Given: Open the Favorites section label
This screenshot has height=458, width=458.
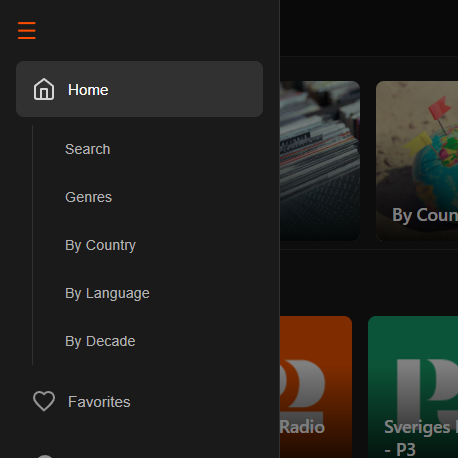Looking at the screenshot, I should [99, 402].
